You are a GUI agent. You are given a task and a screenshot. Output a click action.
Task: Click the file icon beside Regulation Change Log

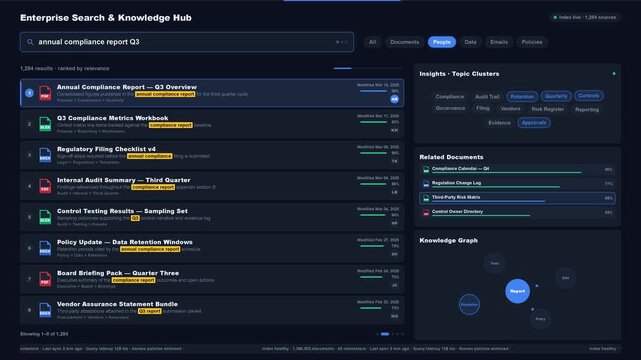coord(426,184)
